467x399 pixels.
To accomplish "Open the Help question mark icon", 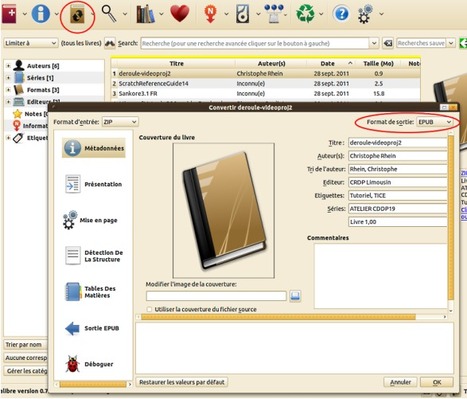I will (x=342, y=14).
